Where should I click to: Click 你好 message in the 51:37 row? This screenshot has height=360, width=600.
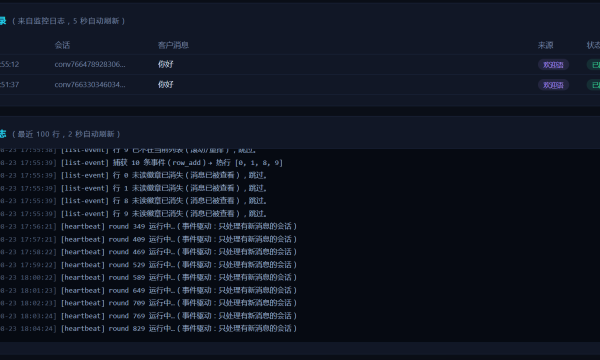pyautogui.click(x=165, y=85)
